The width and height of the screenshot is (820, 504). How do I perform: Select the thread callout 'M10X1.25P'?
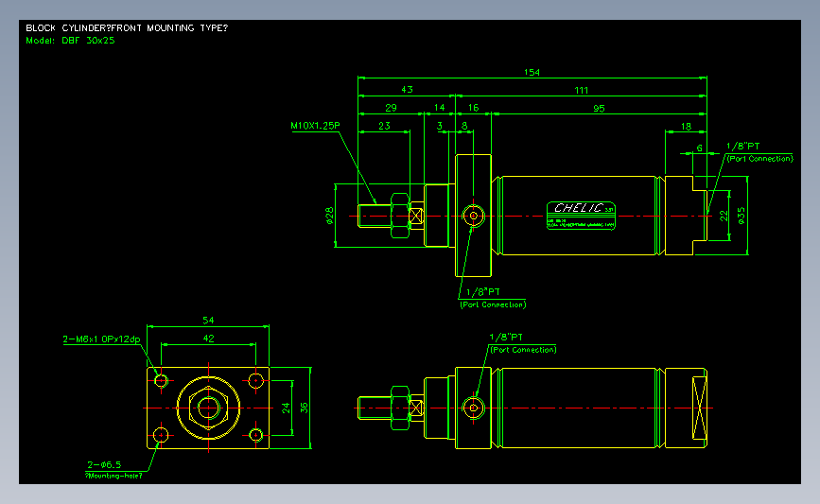pos(315,126)
